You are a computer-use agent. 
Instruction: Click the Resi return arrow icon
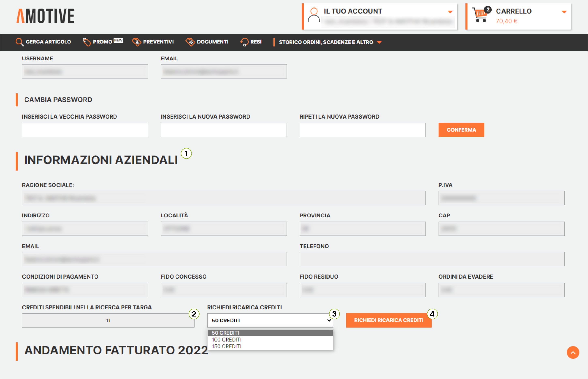coord(244,42)
